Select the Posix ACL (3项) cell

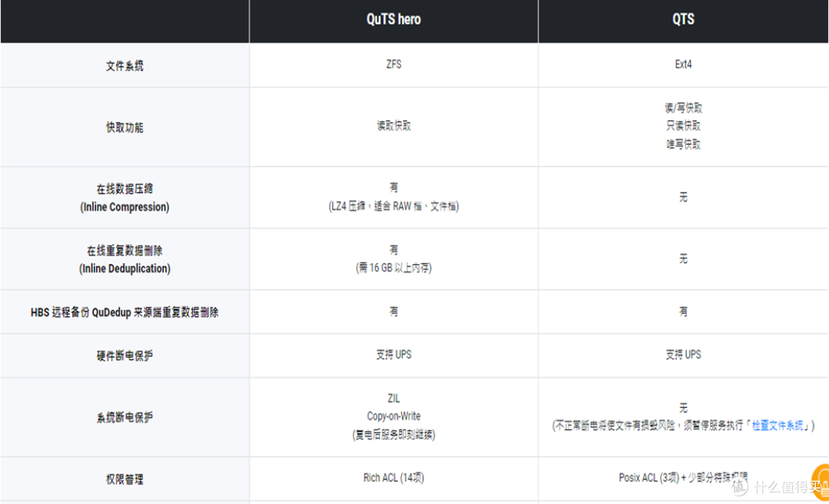pos(683,478)
